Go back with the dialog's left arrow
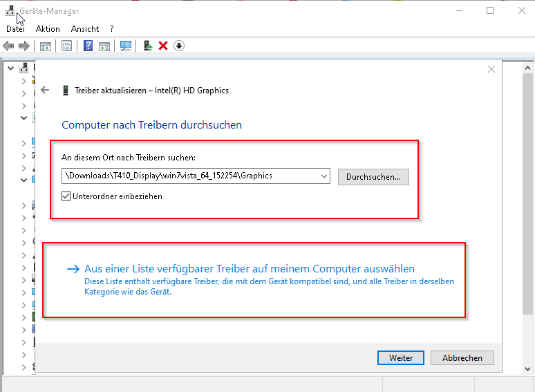The image size is (535, 392). [x=45, y=90]
